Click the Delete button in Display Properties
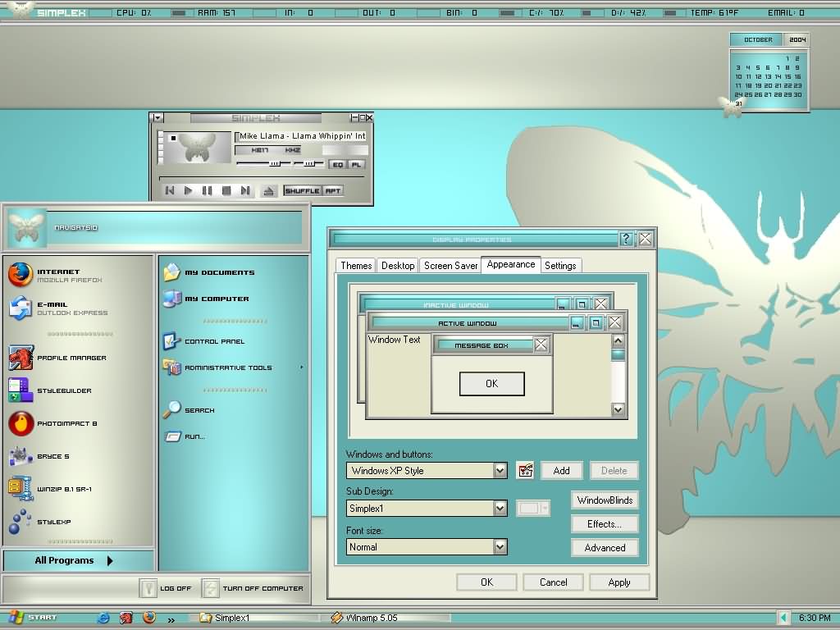 click(x=614, y=470)
